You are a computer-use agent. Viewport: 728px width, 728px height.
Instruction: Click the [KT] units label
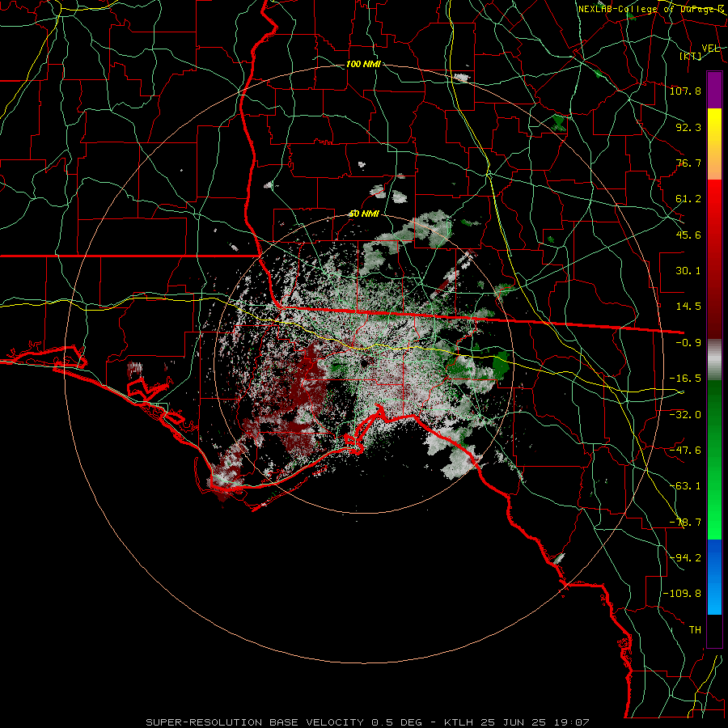pos(691,56)
